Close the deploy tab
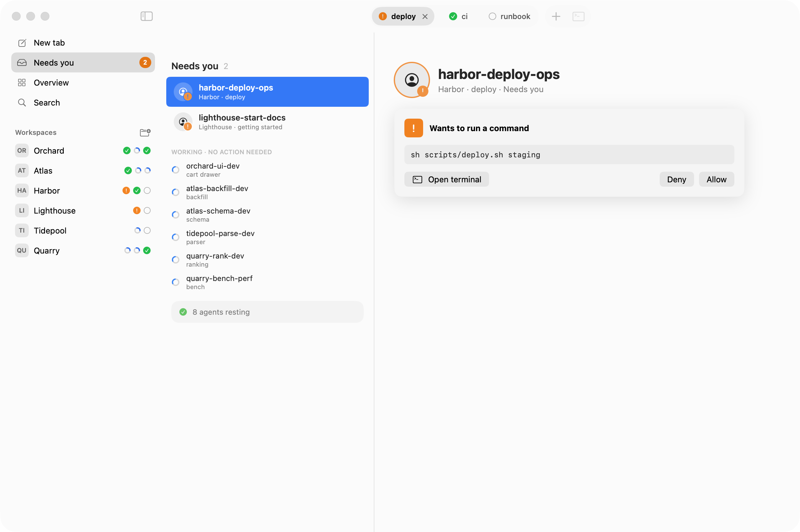This screenshot has width=800, height=532. pos(424,16)
